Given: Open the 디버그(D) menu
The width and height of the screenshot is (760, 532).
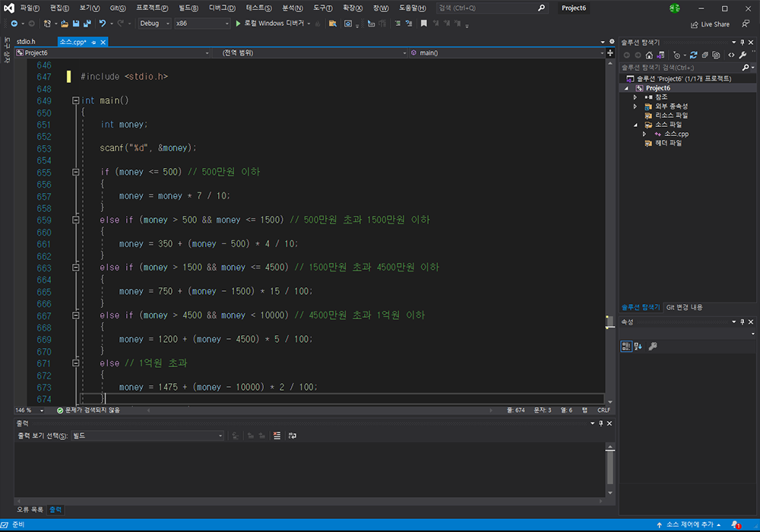Looking at the screenshot, I should [x=222, y=8].
